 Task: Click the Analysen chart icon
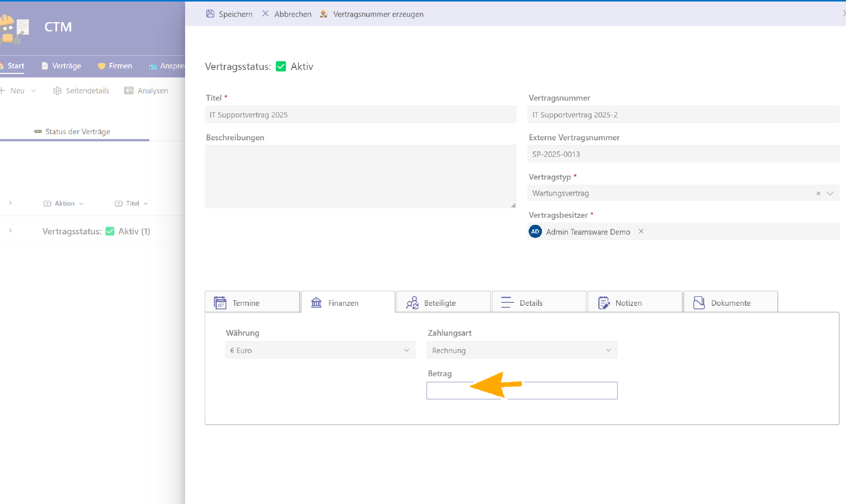coord(129,91)
